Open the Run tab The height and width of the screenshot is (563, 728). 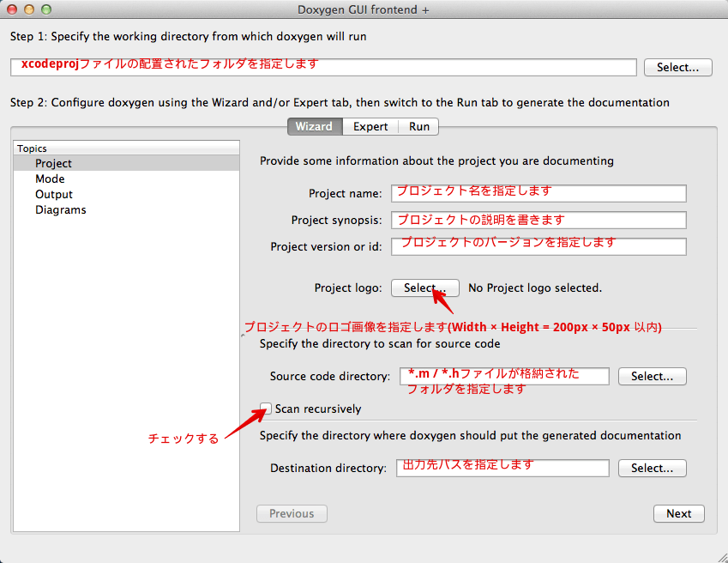418,126
